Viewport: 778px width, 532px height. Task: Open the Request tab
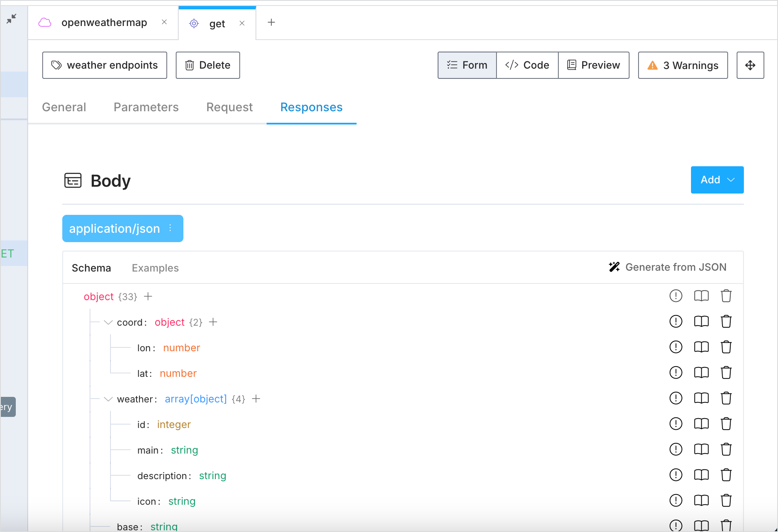(229, 107)
